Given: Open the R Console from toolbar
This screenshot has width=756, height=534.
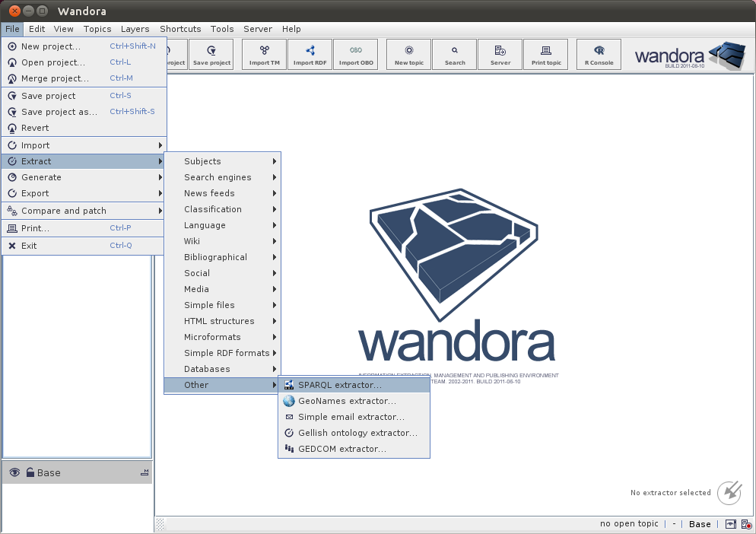Looking at the screenshot, I should (599, 54).
